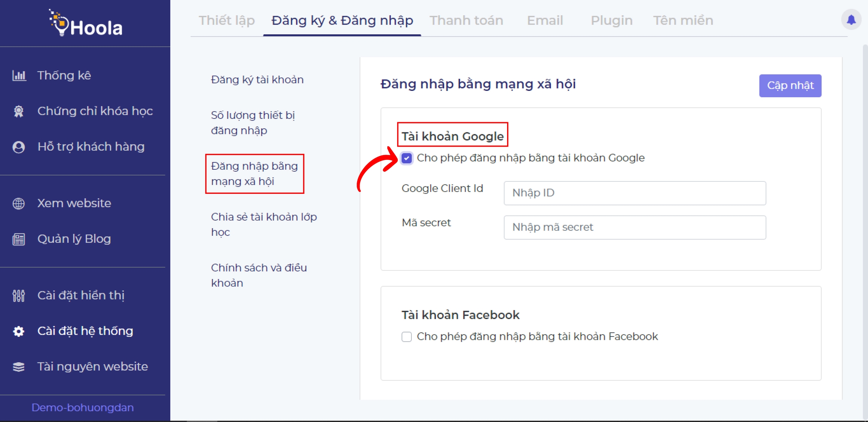The width and height of the screenshot is (868, 422).
Task: Click the Thống kê chart icon
Action: click(19, 75)
